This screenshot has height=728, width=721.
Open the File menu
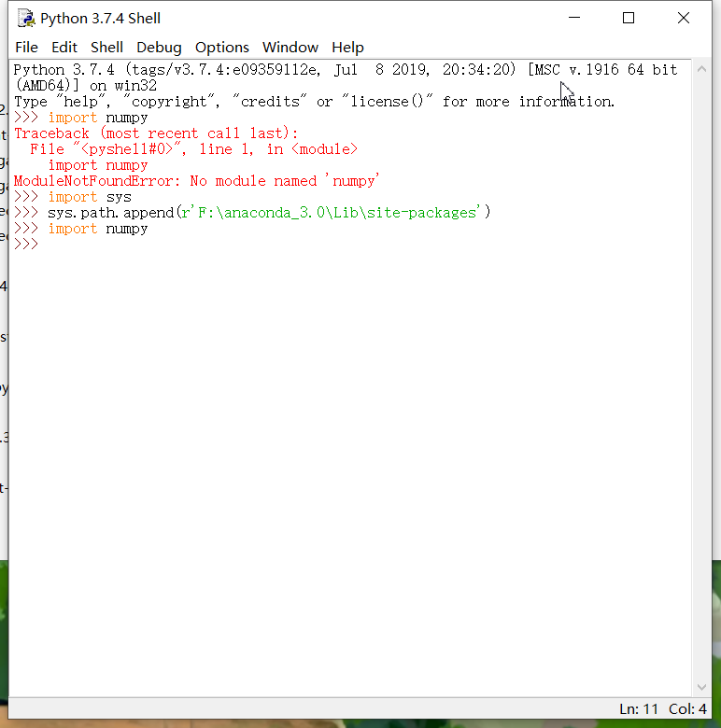[26, 48]
